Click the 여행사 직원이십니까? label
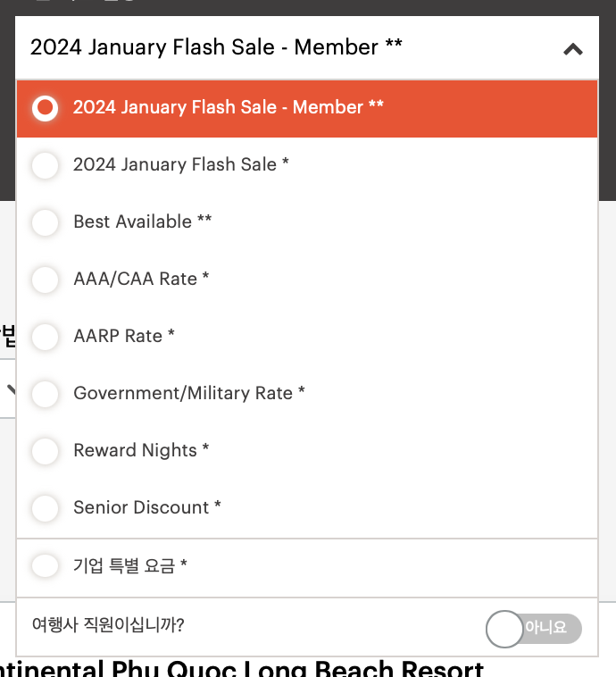Image resolution: width=616 pixels, height=677 pixels. click(108, 625)
